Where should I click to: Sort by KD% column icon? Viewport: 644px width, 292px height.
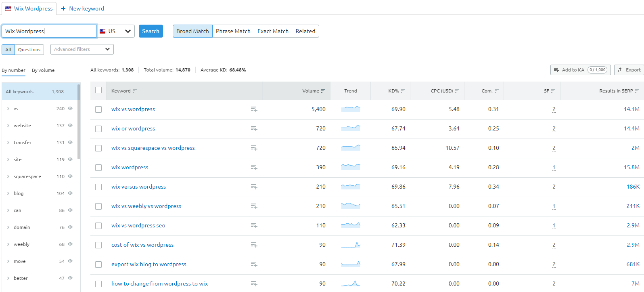click(403, 91)
